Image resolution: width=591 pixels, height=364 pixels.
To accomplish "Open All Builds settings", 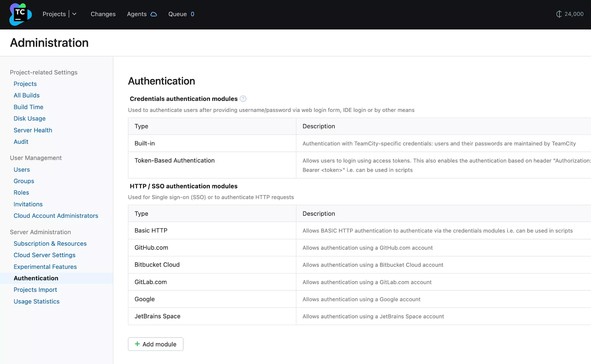I will coord(27,95).
